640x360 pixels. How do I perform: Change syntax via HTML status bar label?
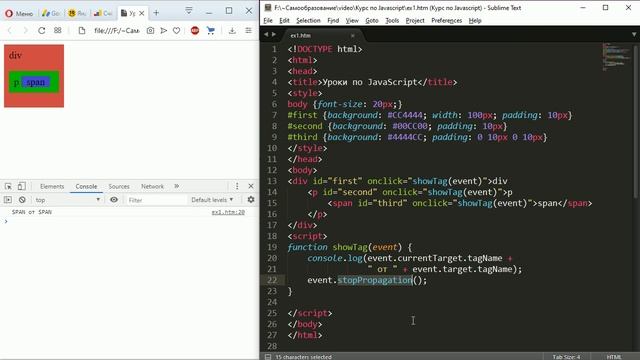point(614,357)
